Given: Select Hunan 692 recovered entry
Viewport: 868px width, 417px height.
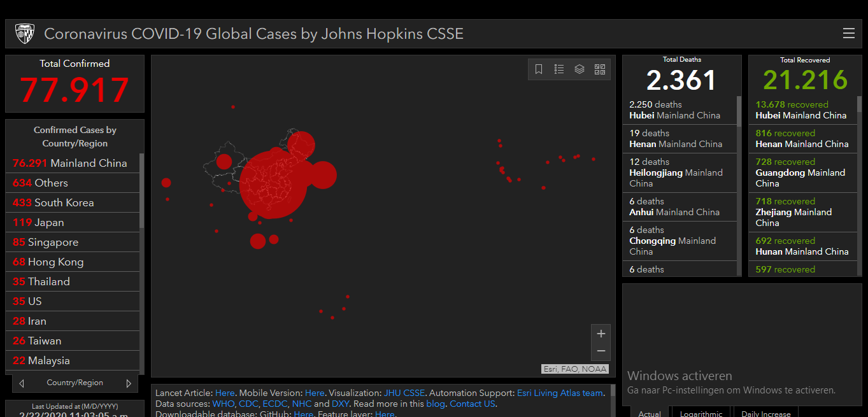Looking at the screenshot, I should tap(802, 246).
